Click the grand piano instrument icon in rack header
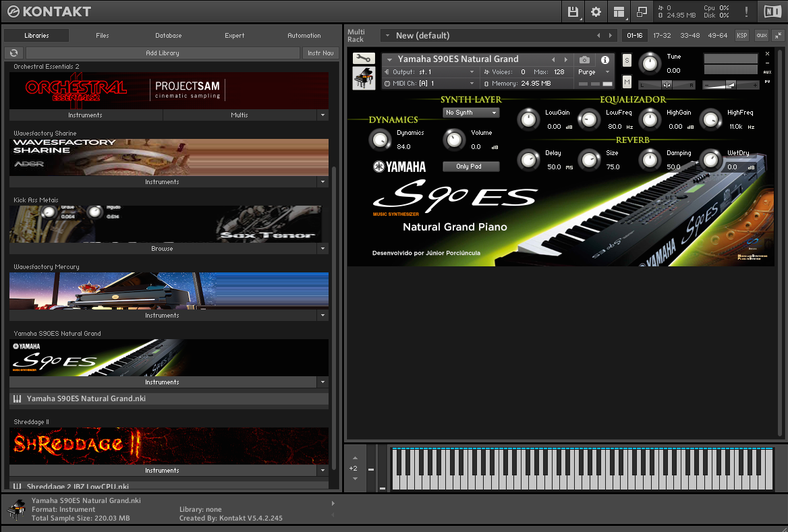 coord(364,78)
